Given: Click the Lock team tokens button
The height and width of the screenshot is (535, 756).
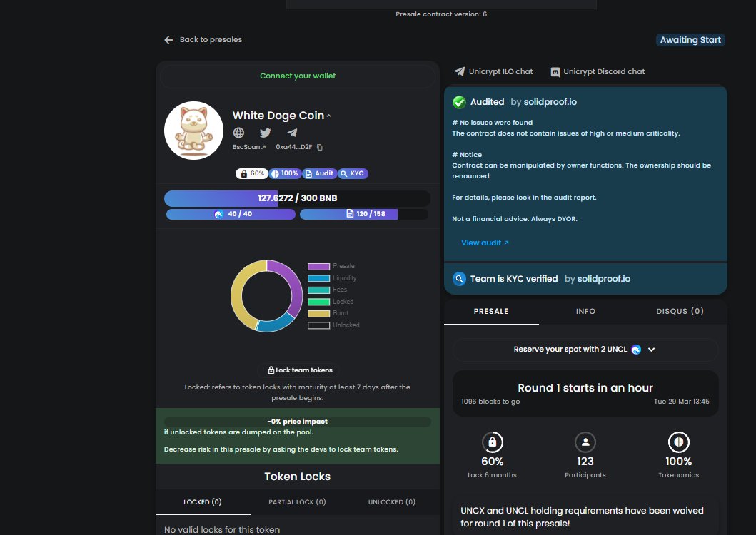Looking at the screenshot, I should tap(300, 370).
